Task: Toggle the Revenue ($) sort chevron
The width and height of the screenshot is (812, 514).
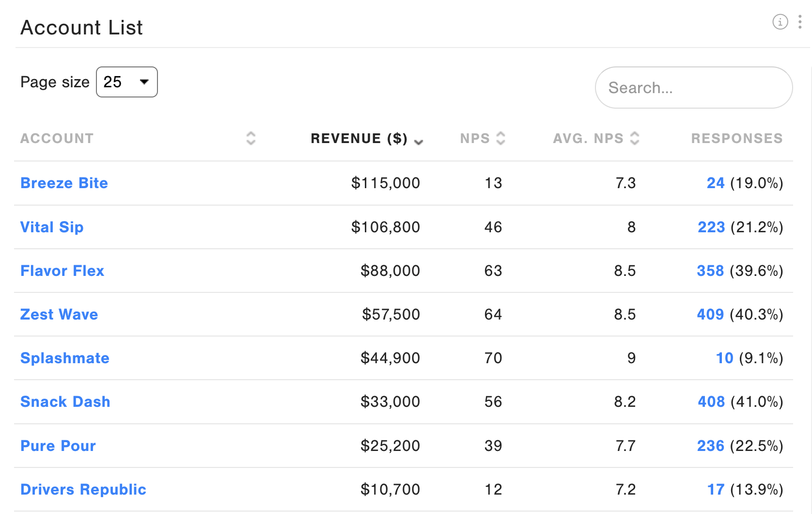Action: point(419,142)
